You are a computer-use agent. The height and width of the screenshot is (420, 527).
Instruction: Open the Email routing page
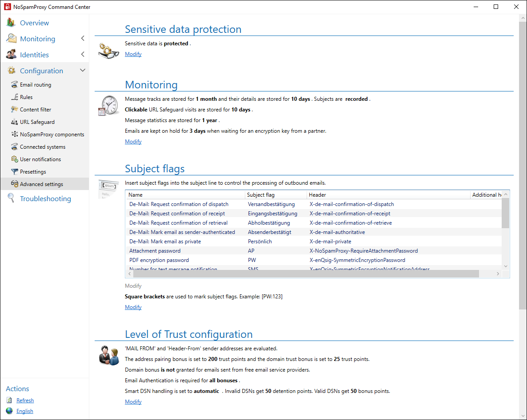click(36, 85)
